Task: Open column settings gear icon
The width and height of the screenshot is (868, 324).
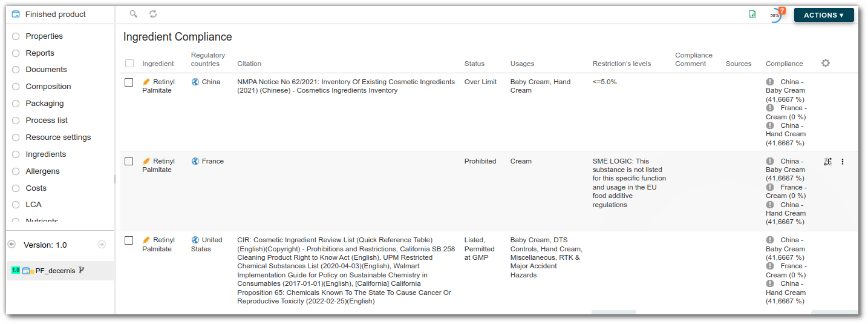Action: (826, 63)
